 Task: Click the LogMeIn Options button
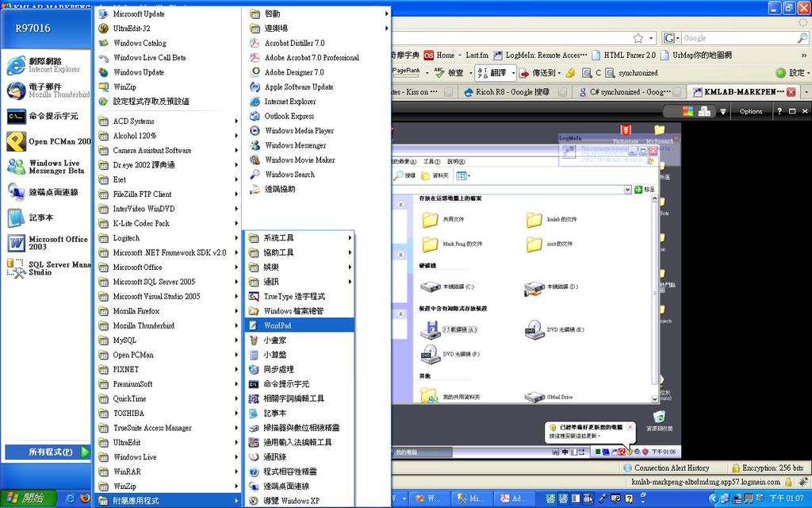[x=750, y=111]
